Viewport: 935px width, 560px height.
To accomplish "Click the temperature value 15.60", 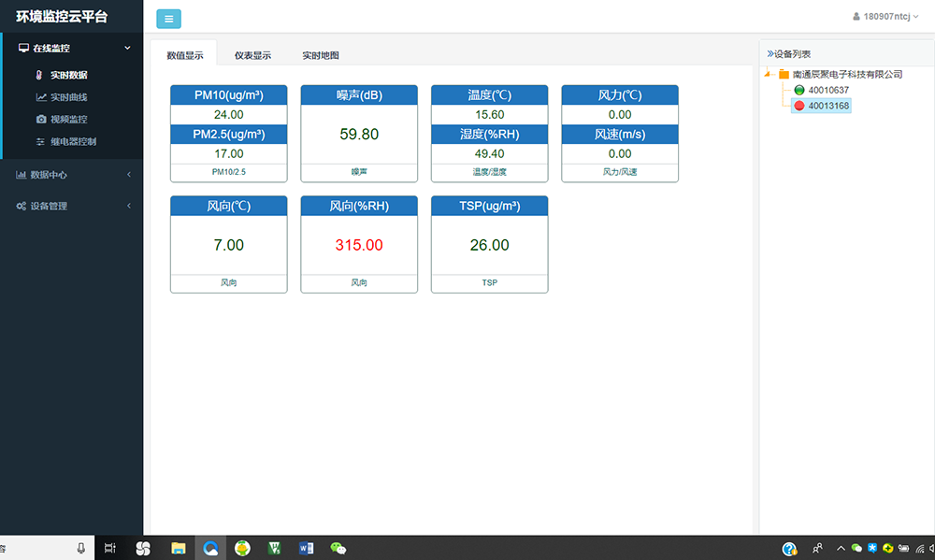I will click(490, 114).
